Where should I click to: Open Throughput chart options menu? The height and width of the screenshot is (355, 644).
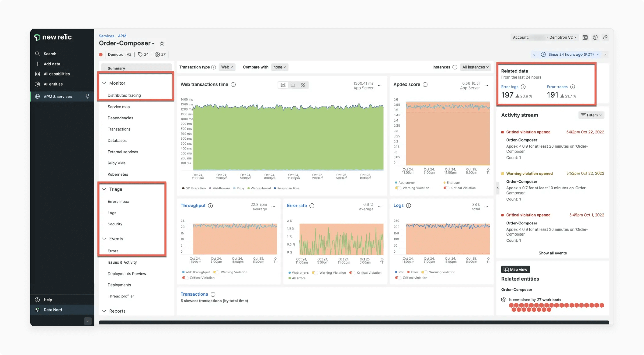tap(273, 207)
